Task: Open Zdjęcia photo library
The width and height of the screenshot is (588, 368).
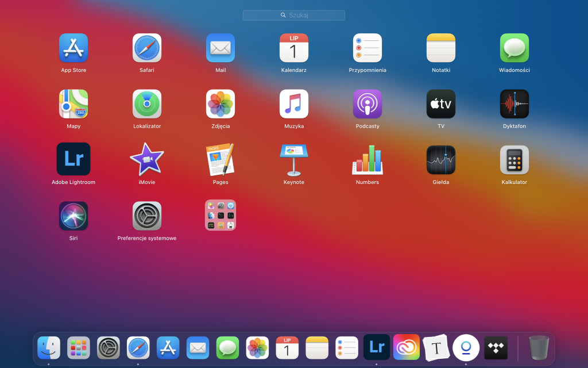Action: pos(220,103)
